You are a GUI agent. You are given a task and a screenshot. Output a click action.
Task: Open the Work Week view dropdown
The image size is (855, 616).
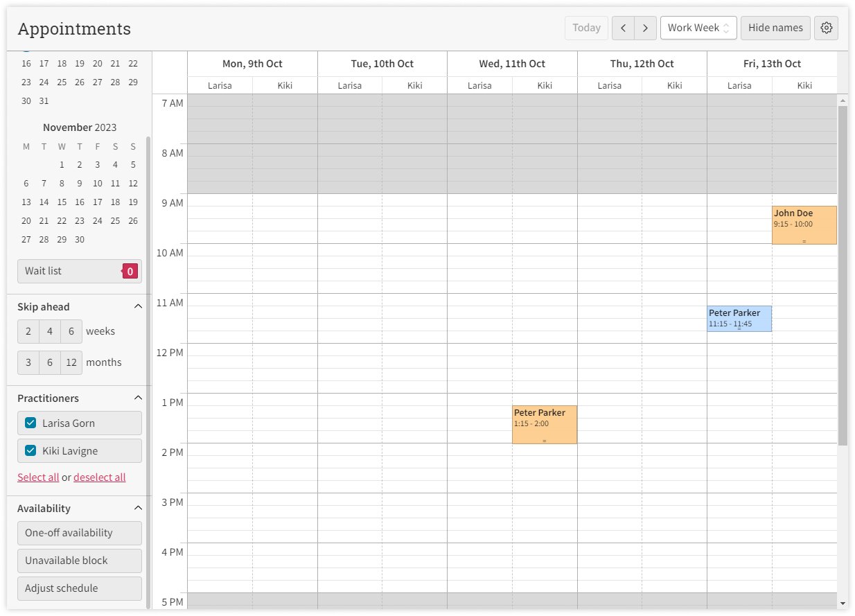click(698, 28)
